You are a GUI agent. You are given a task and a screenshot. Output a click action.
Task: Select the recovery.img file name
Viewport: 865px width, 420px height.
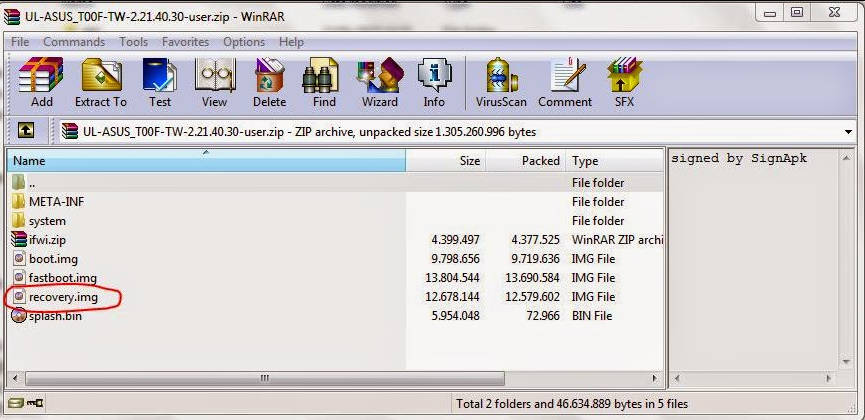click(63, 297)
